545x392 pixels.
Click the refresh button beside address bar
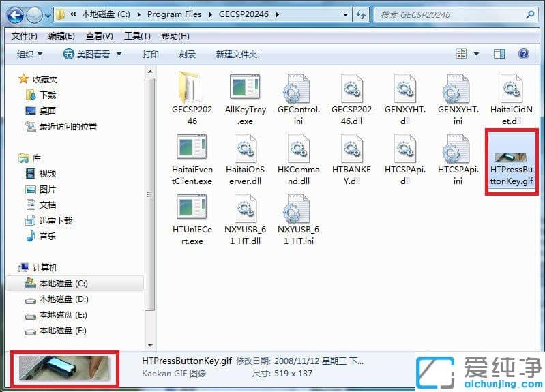(x=360, y=14)
